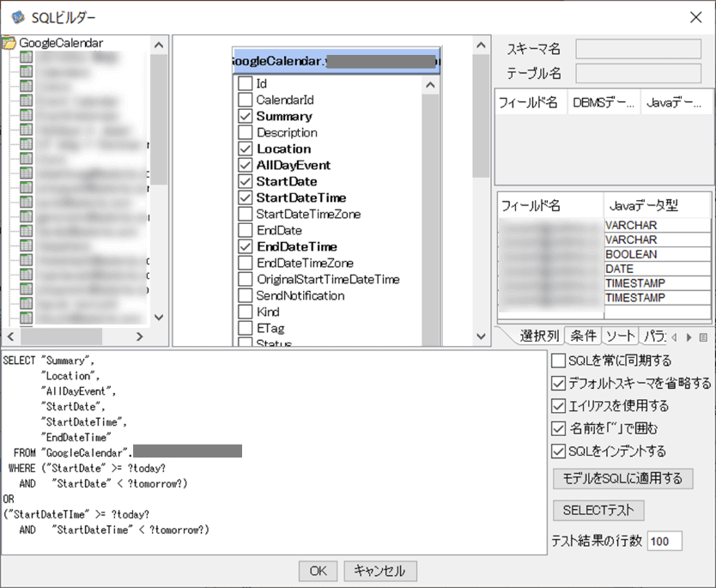Uncheck the AllDayEvent checkbox
Image resolution: width=716 pixels, height=588 pixels.
click(x=246, y=165)
